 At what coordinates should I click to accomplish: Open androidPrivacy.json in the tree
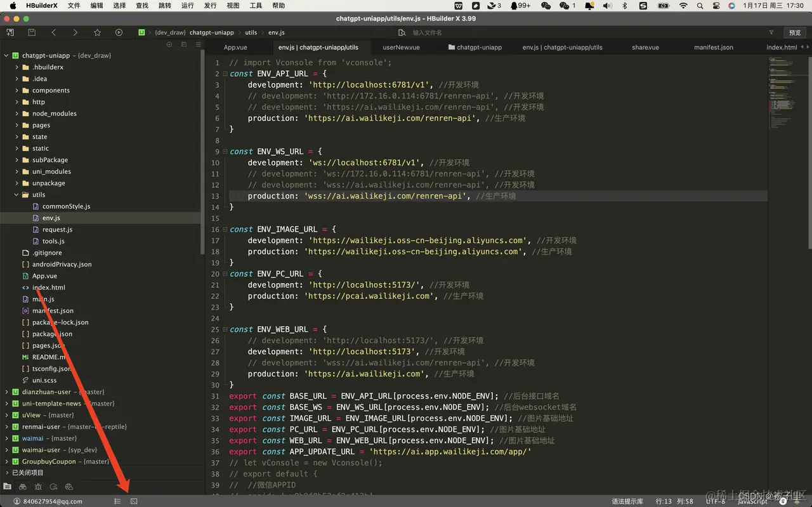pyautogui.click(x=62, y=265)
